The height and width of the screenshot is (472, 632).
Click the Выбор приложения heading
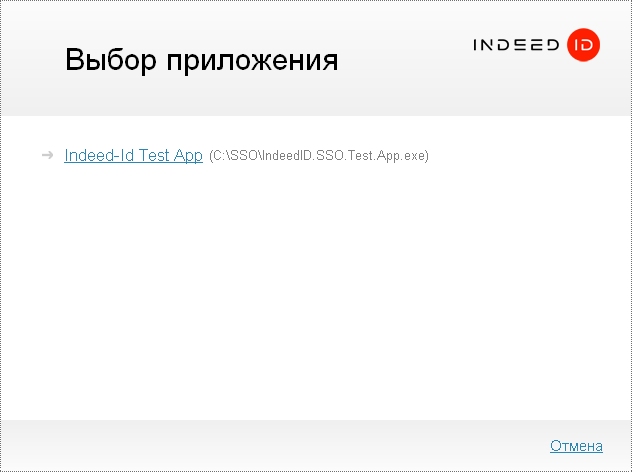pos(201,60)
